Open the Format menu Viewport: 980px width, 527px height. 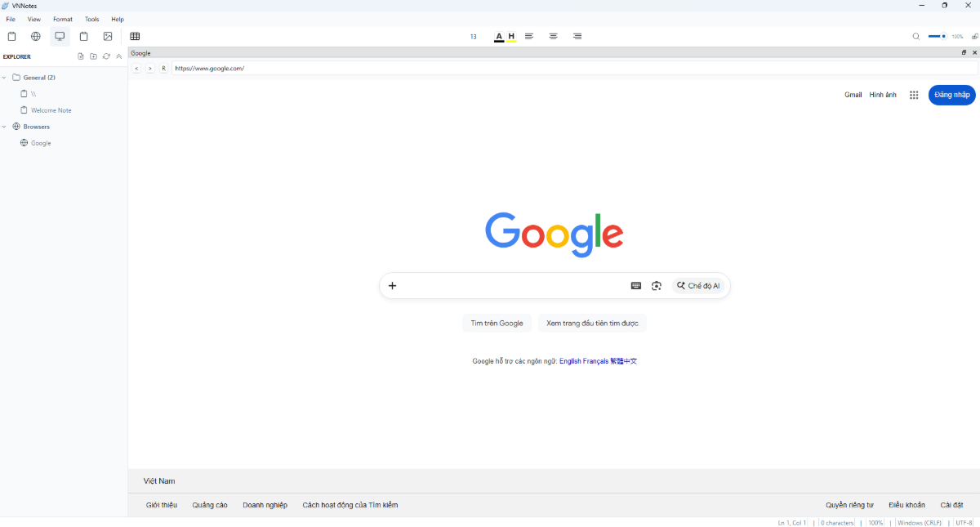[62, 19]
